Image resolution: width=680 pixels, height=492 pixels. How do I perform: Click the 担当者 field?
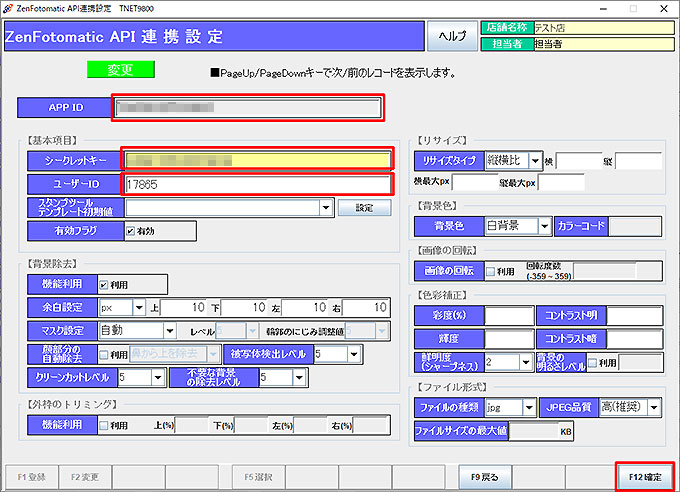(604, 44)
